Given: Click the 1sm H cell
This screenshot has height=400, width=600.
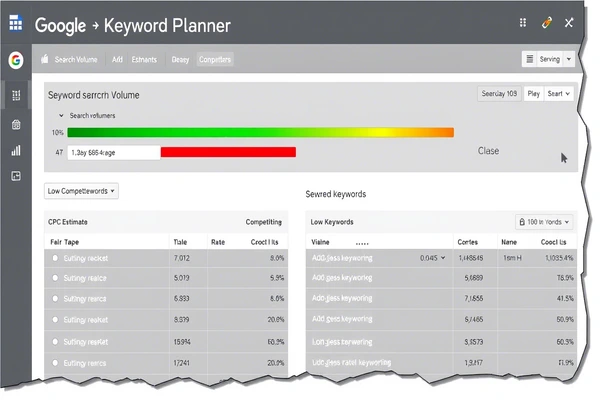Looking at the screenshot, I should (512, 258).
